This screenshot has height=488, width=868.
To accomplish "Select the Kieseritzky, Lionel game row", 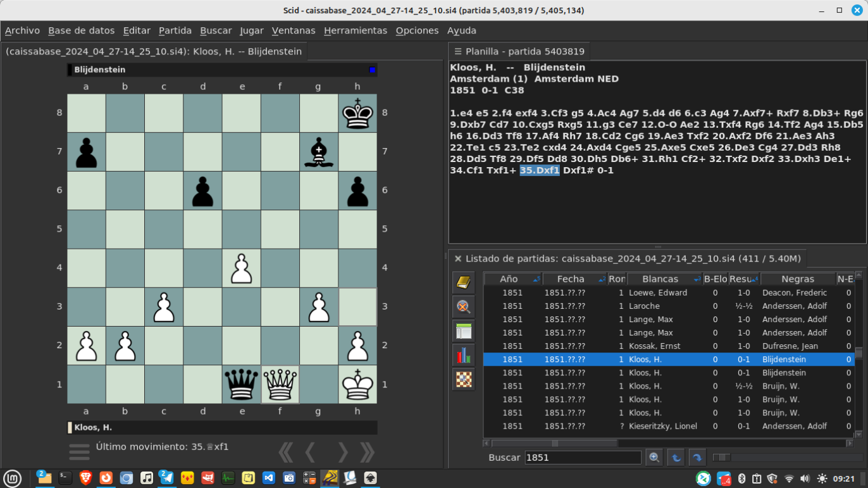I will (x=669, y=427).
